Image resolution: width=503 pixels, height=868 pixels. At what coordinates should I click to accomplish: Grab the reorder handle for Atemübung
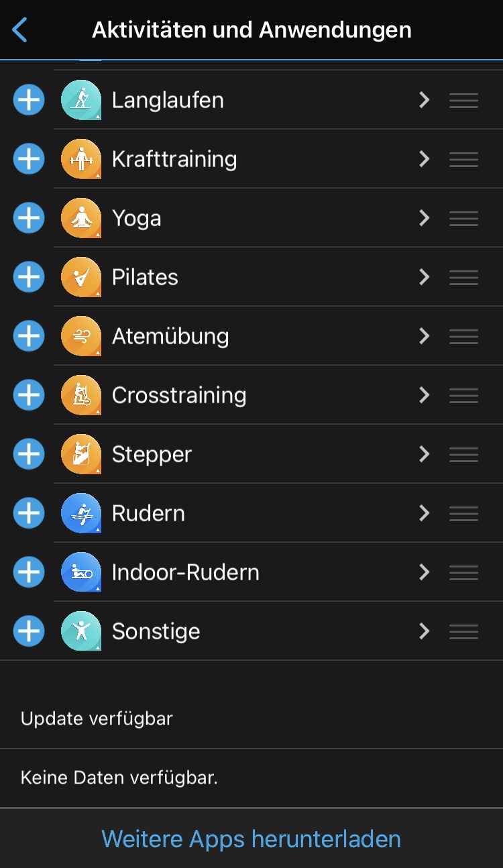pos(463,336)
